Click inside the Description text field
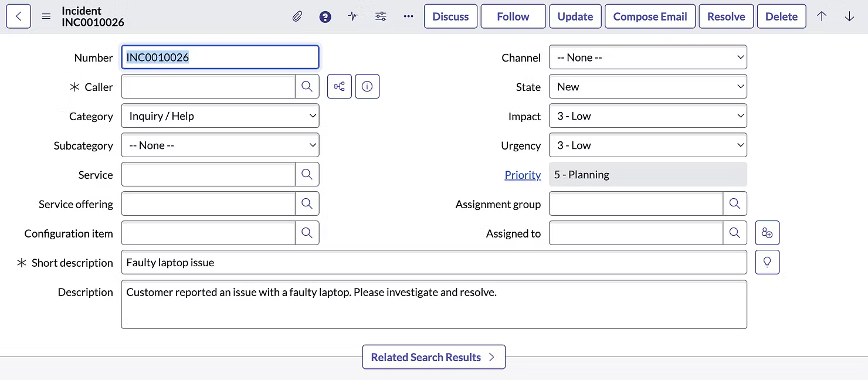Image resolution: width=868 pixels, height=380 pixels. 434,304
